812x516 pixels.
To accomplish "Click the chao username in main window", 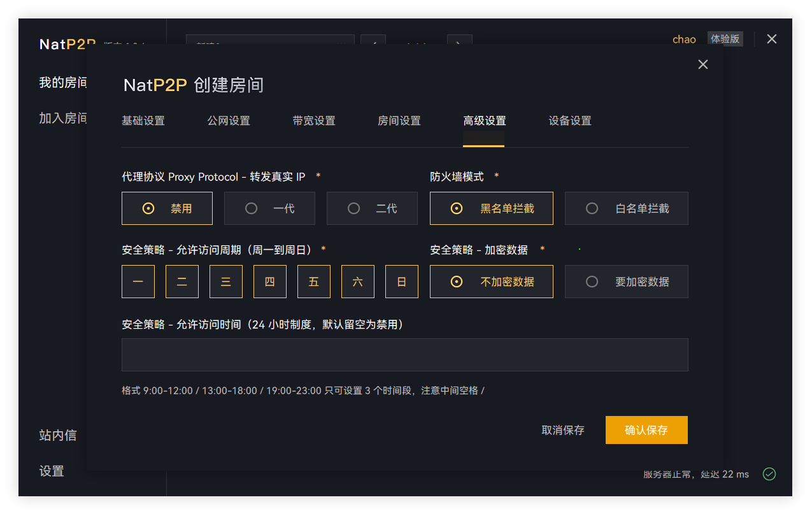I will tap(684, 39).
